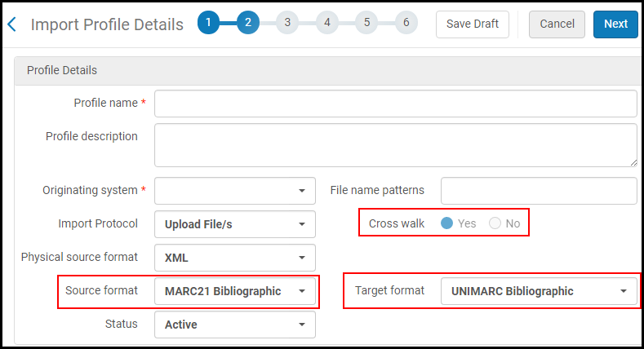
Task: Jump to wizard step 5
Action: click(366, 23)
